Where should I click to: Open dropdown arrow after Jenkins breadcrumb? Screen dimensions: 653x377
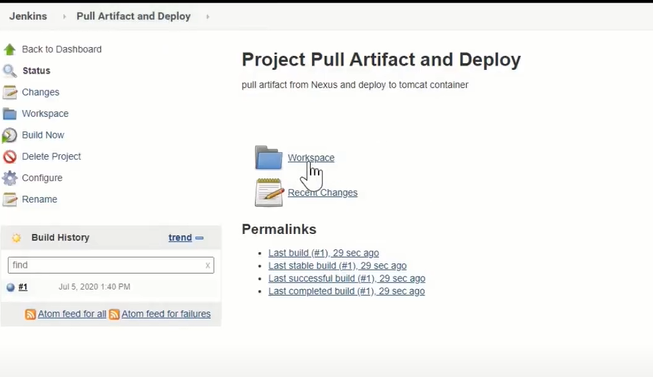coord(64,16)
